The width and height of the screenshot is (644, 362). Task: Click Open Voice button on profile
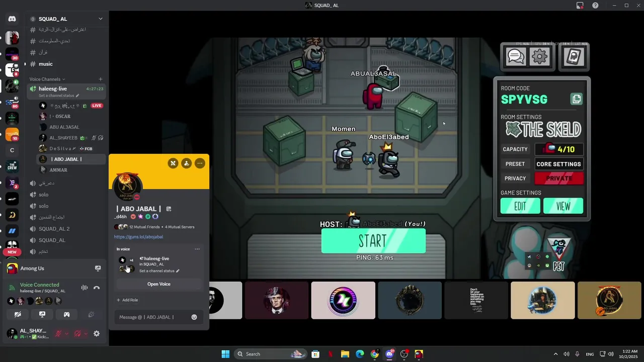159,284
